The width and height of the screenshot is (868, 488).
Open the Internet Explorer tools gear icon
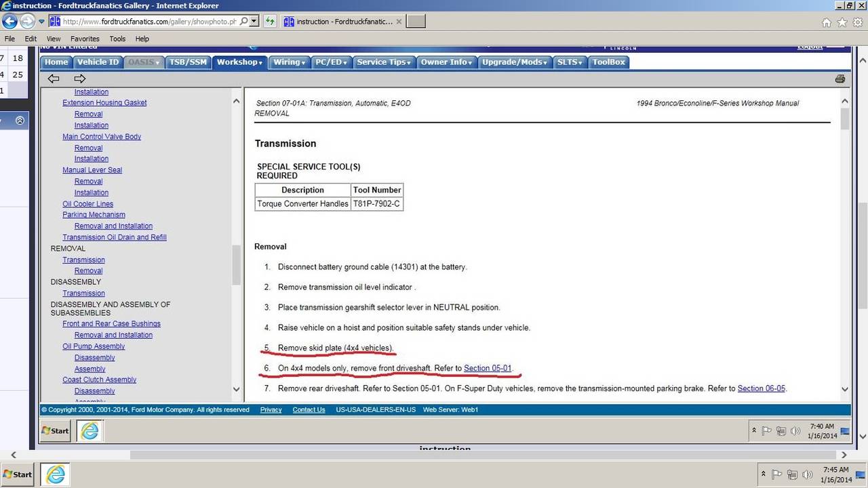pos(858,22)
